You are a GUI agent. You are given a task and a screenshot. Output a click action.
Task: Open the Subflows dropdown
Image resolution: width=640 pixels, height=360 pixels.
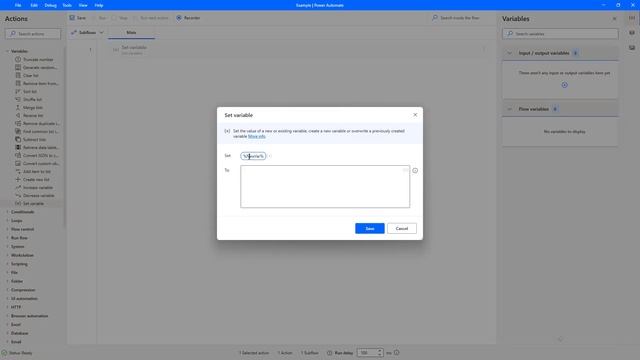click(x=87, y=33)
